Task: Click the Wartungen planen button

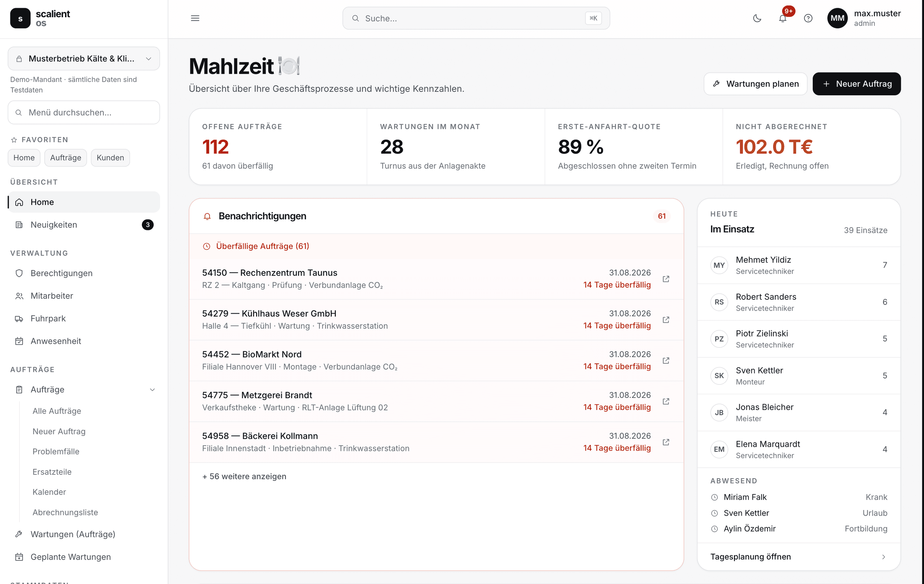Action: tap(755, 84)
